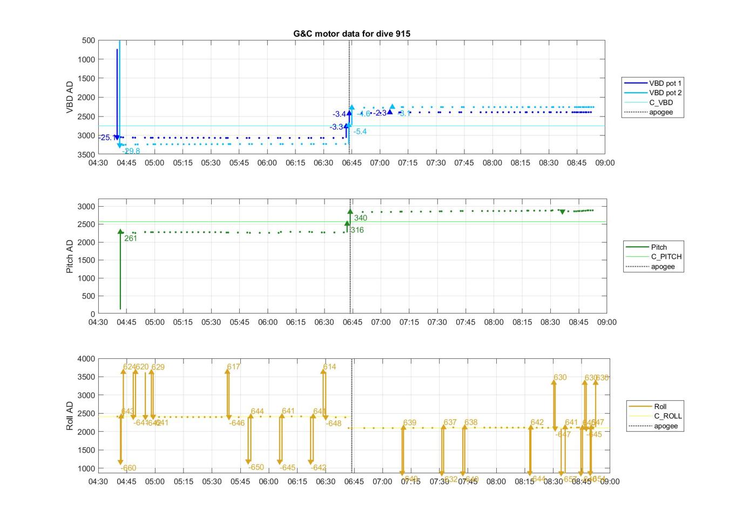
Task: Click the "-642" roll data label
Action: [319, 467]
